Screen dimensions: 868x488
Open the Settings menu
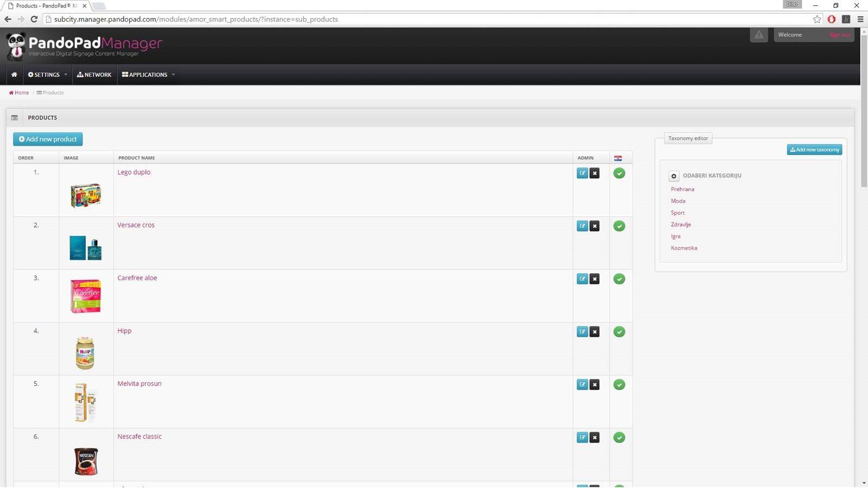44,75
